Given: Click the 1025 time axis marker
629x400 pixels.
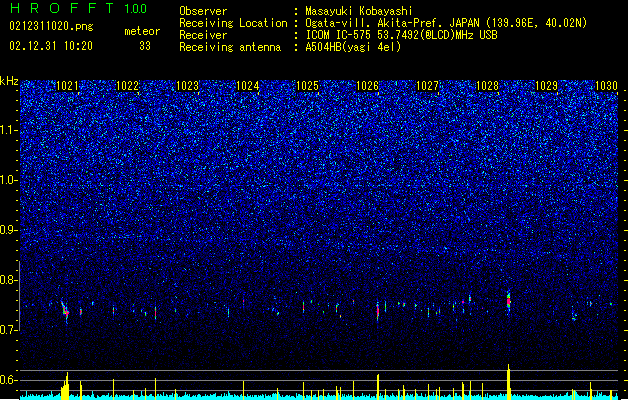Looking at the screenshot, I should [x=307, y=86].
